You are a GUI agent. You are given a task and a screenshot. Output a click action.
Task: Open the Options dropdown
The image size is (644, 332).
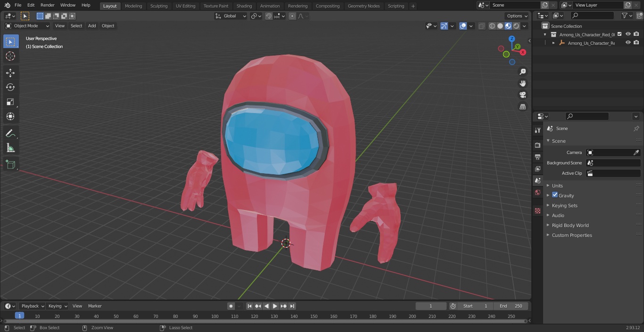517,16
